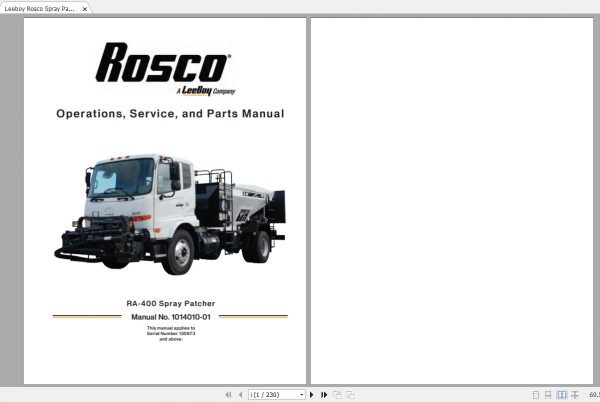Go to the previous page
The width and height of the screenshot is (600, 402).
(240, 395)
